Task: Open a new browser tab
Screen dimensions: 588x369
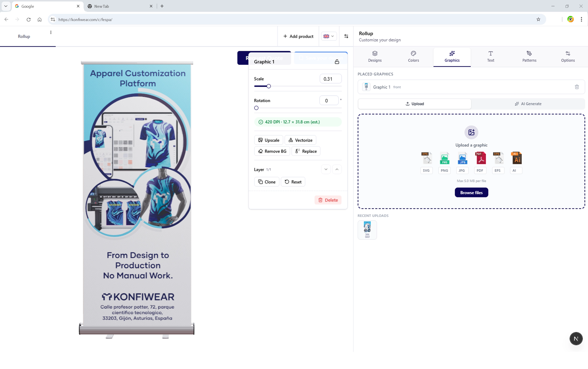Action: click(162, 6)
